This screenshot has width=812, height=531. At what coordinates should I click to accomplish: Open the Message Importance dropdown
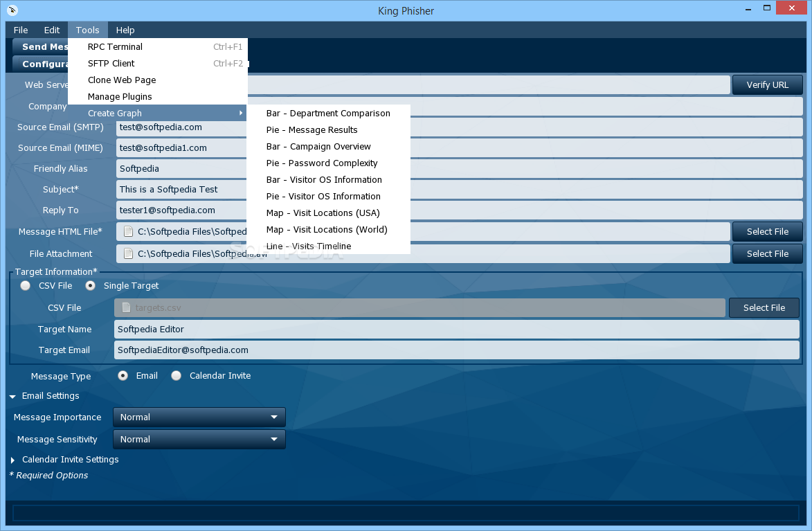pos(199,417)
